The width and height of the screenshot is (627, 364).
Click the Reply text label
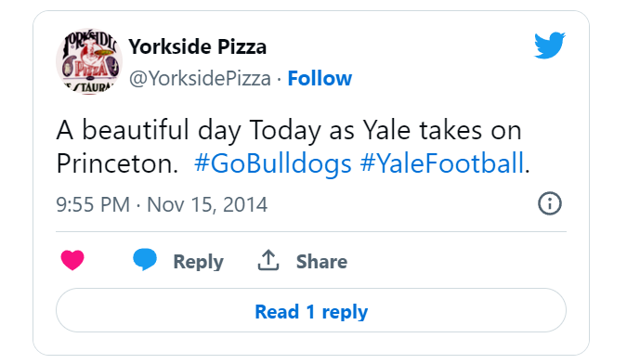(199, 262)
